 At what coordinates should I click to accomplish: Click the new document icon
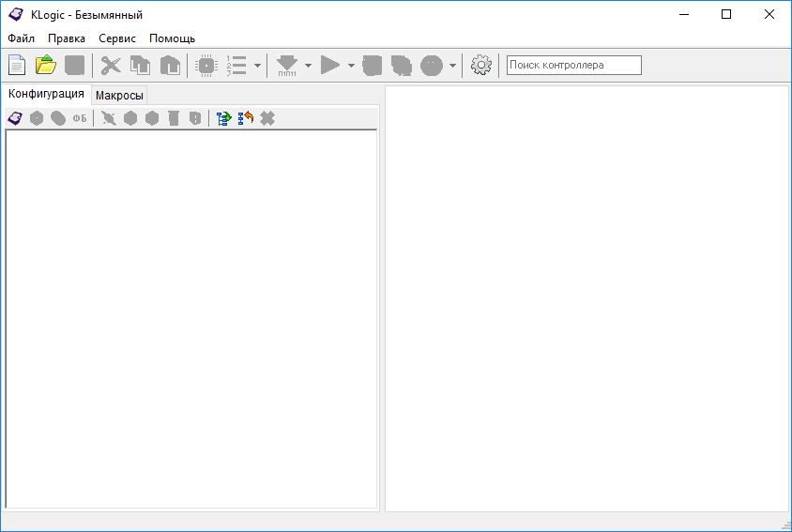pos(17,66)
